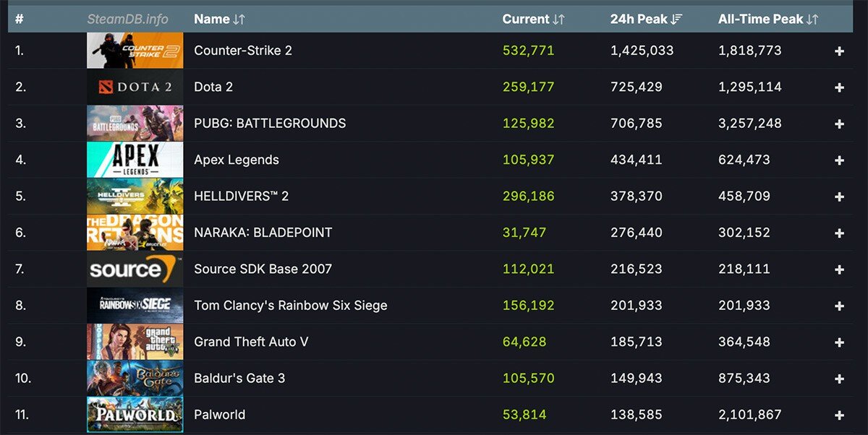The image size is (868, 435).
Task: Select all-time peak value 218,111
Action: pos(744,269)
